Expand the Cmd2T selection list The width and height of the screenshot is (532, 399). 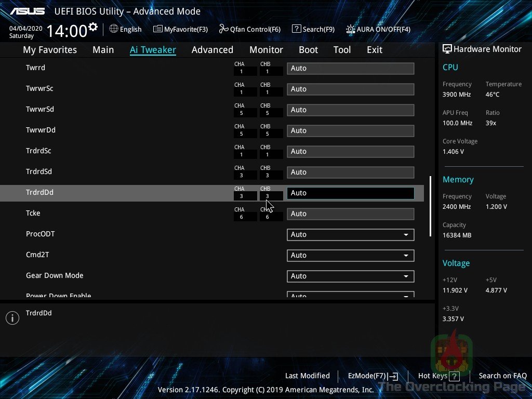[350, 255]
